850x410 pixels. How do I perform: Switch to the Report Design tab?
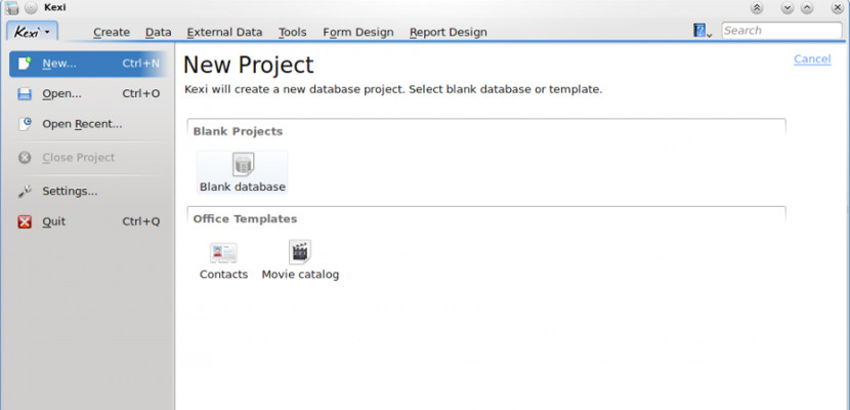(448, 32)
